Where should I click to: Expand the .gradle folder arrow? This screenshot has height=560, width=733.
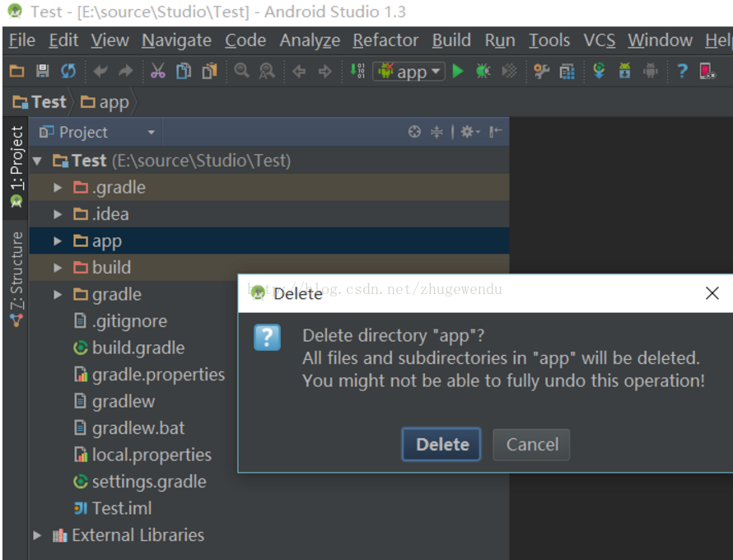pyautogui.click(x=58, y=188)
